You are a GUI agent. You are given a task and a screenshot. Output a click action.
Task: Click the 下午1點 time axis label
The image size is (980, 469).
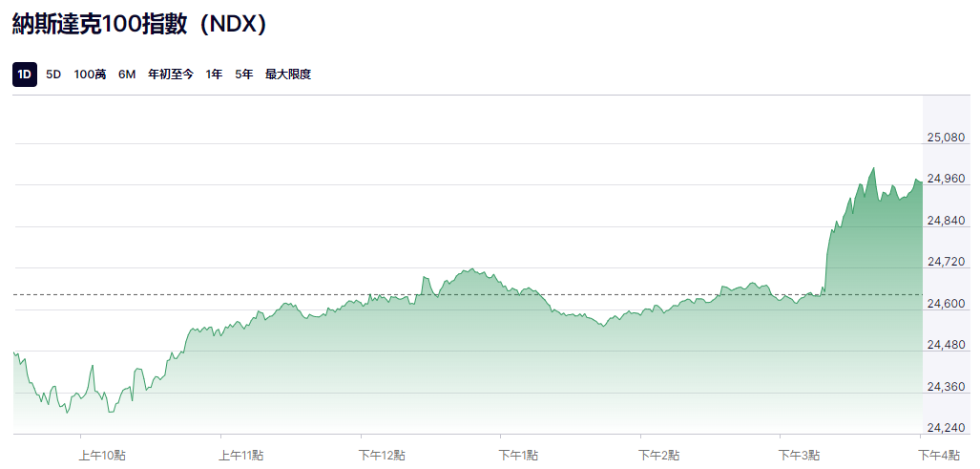[x=521, y=455]
